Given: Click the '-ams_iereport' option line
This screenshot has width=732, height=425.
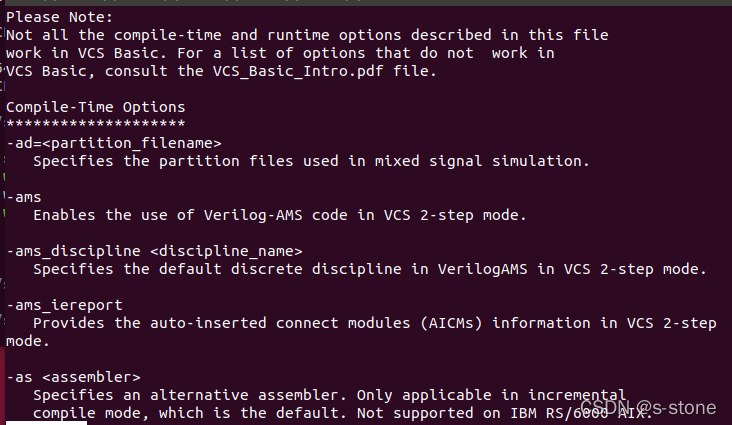Looking at the screenshot, I should 64,305.
